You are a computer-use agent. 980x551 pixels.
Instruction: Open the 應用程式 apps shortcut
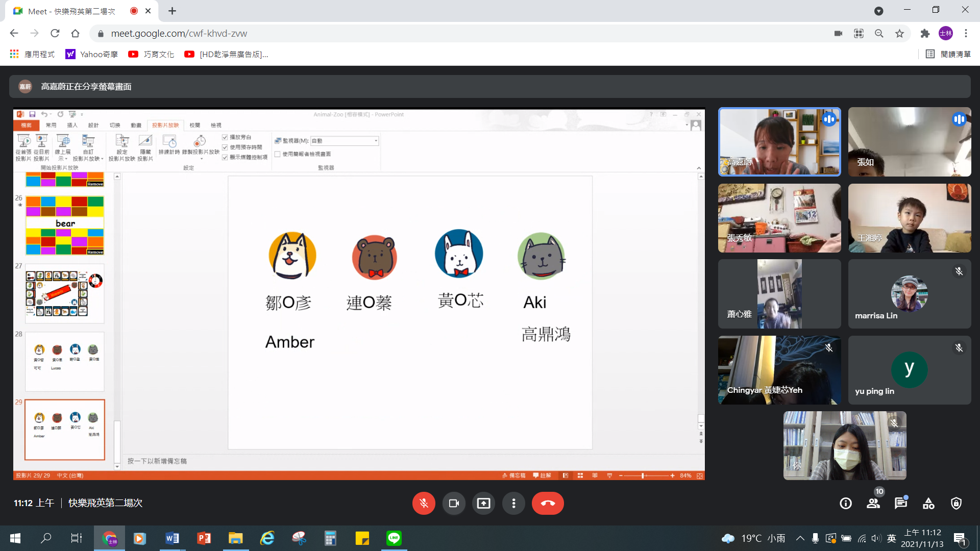(x=32, y=54)
